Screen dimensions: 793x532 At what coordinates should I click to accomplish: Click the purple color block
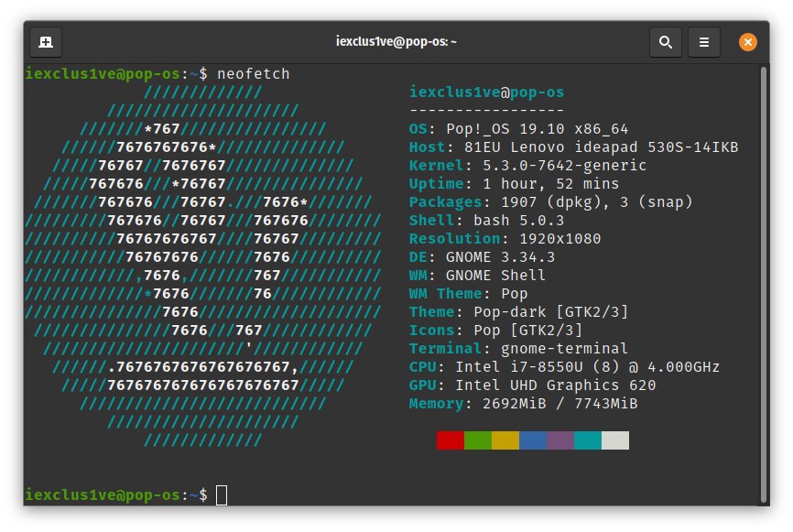click(560, 440)
